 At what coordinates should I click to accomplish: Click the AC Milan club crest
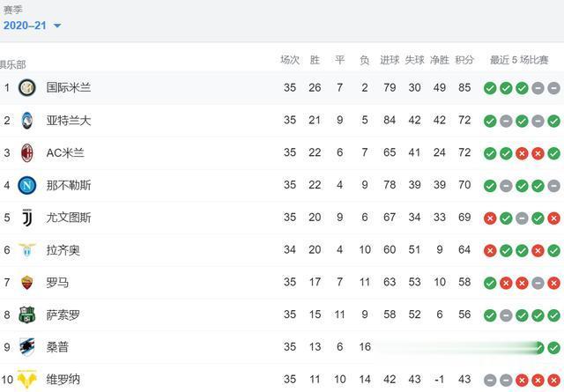[27, 153]
